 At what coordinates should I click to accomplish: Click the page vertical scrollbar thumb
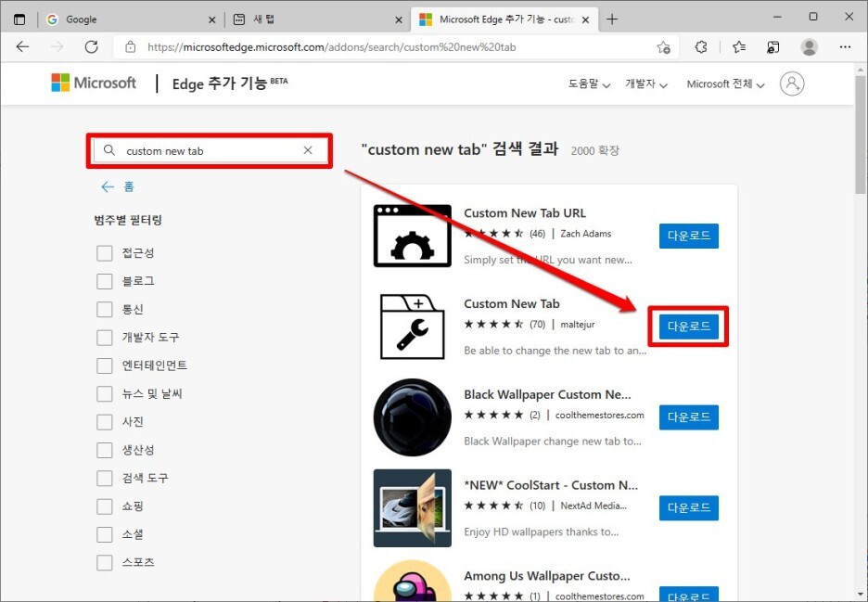tap(860, 134)
